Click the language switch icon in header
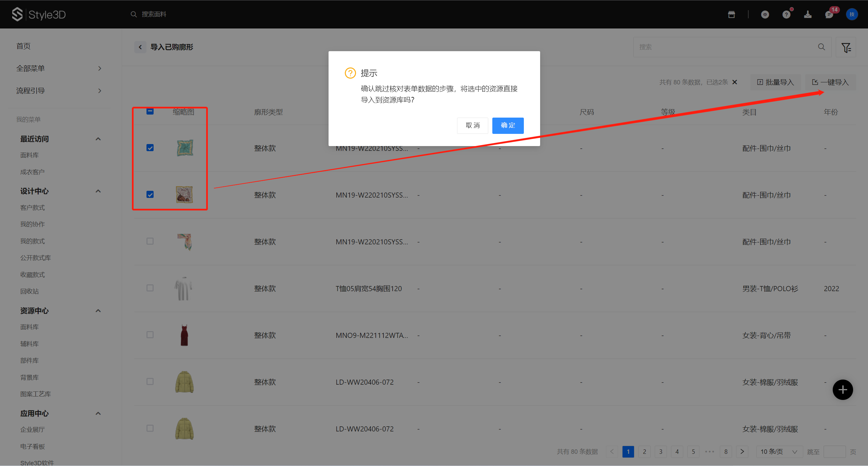 765,15
